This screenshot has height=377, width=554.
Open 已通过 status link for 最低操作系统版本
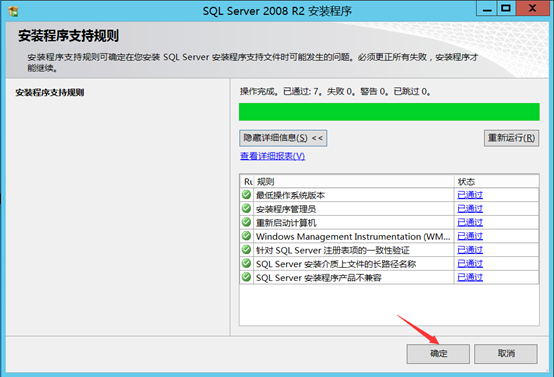[470, 195]
